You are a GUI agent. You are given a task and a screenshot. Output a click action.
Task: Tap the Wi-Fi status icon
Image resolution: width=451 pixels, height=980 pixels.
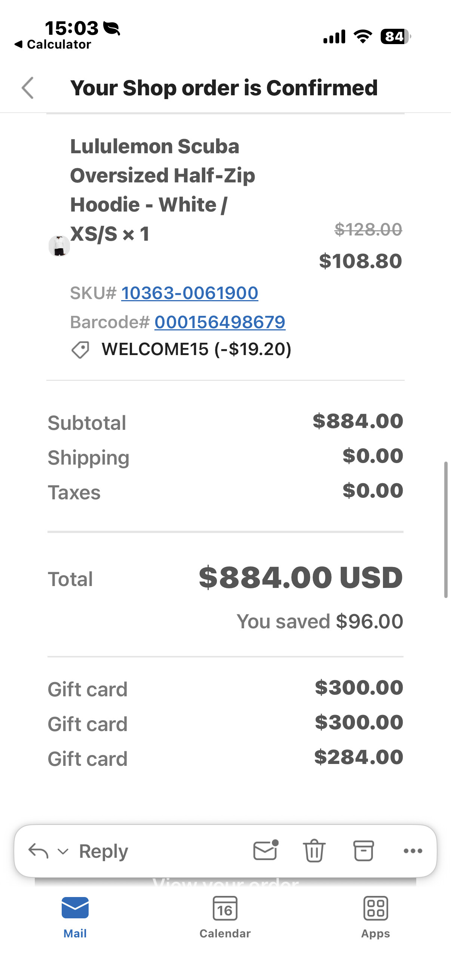tap(363, 37)
